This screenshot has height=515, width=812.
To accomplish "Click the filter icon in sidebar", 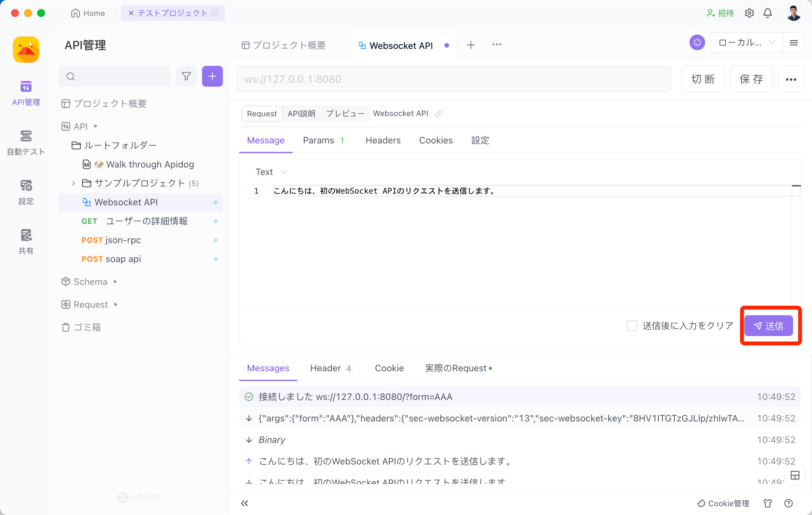I will tap(186, 76).
